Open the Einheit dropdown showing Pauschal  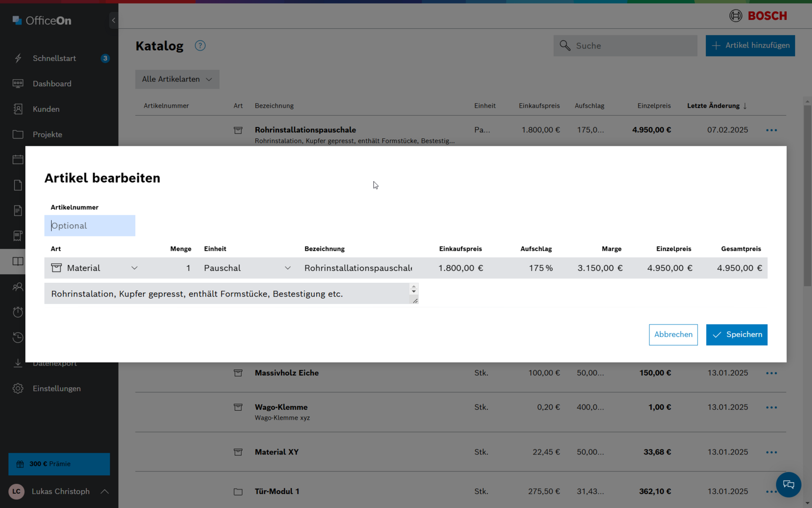tap(247, 268)
